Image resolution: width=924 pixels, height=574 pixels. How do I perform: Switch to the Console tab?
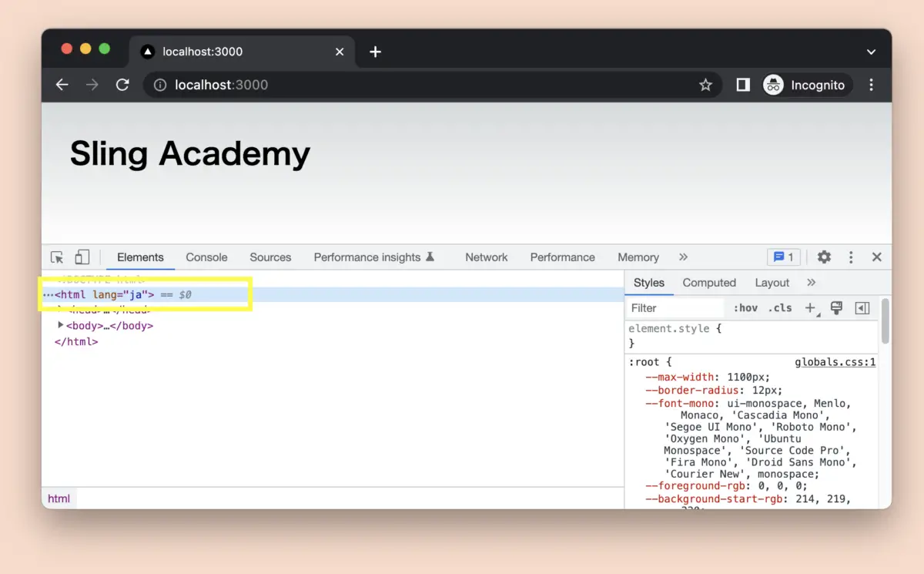point(206,257)
